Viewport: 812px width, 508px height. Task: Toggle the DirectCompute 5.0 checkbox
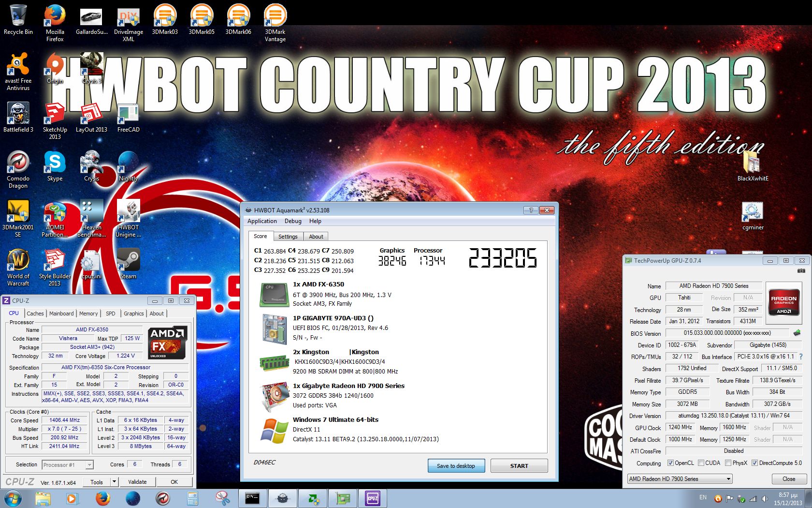755,463
